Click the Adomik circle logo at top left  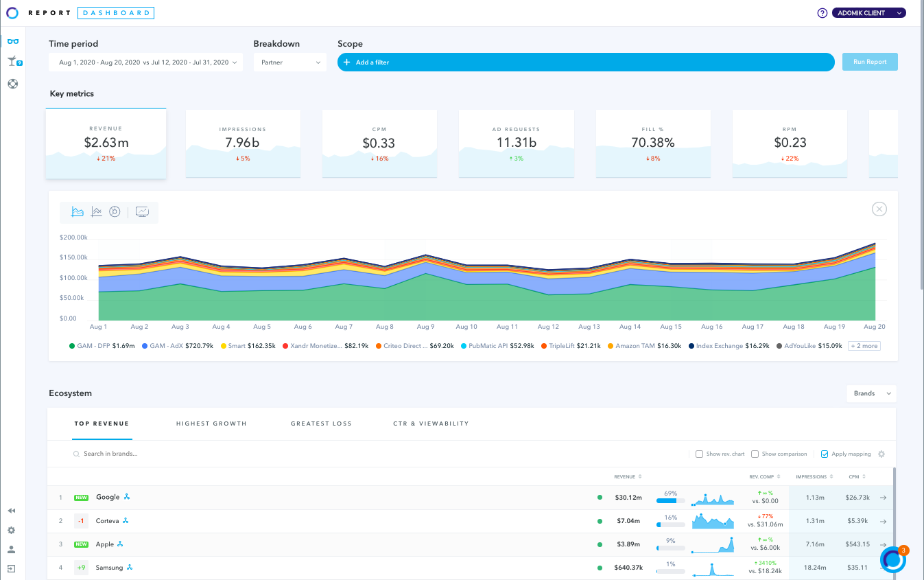(x=12, y=12)
